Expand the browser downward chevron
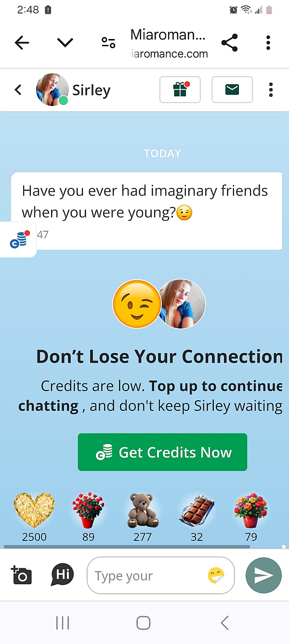Screen dimensions: 289x644 click(x=65, y=43)
